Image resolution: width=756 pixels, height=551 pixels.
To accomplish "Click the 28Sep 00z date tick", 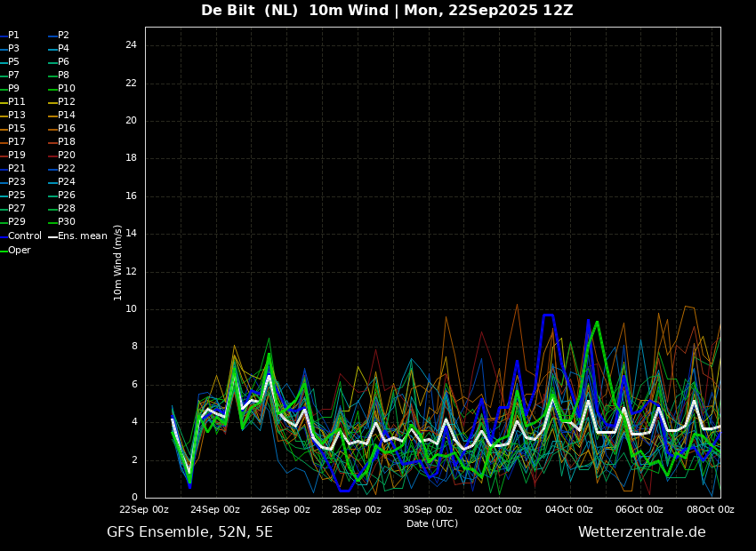I will click(x=358, y=510).
